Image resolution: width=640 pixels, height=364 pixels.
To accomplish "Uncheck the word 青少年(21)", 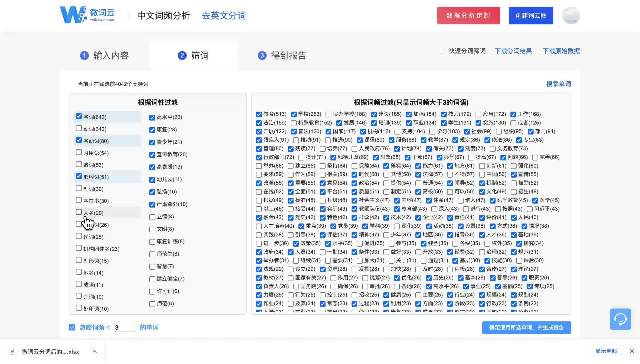I will (x=152, y=142).
